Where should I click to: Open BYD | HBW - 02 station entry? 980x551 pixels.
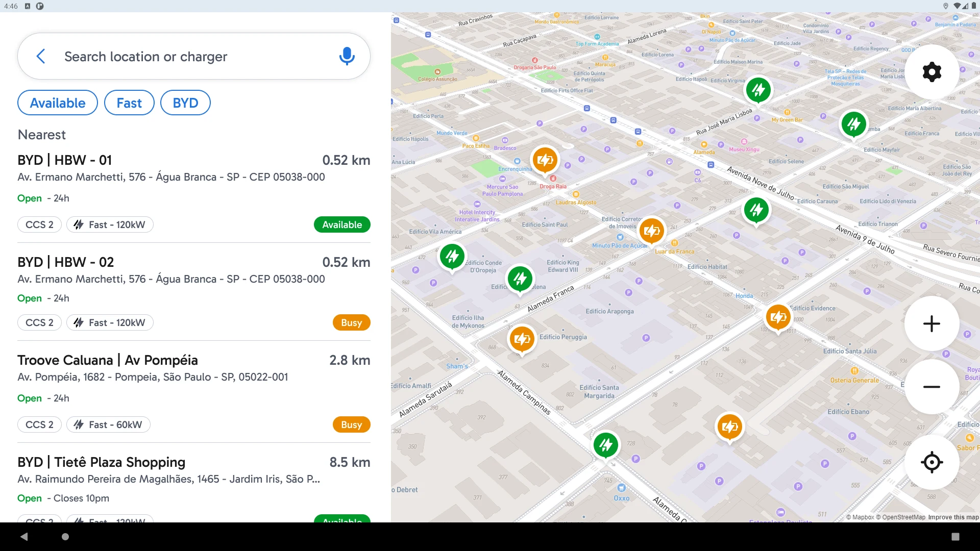tap(194, 293)
